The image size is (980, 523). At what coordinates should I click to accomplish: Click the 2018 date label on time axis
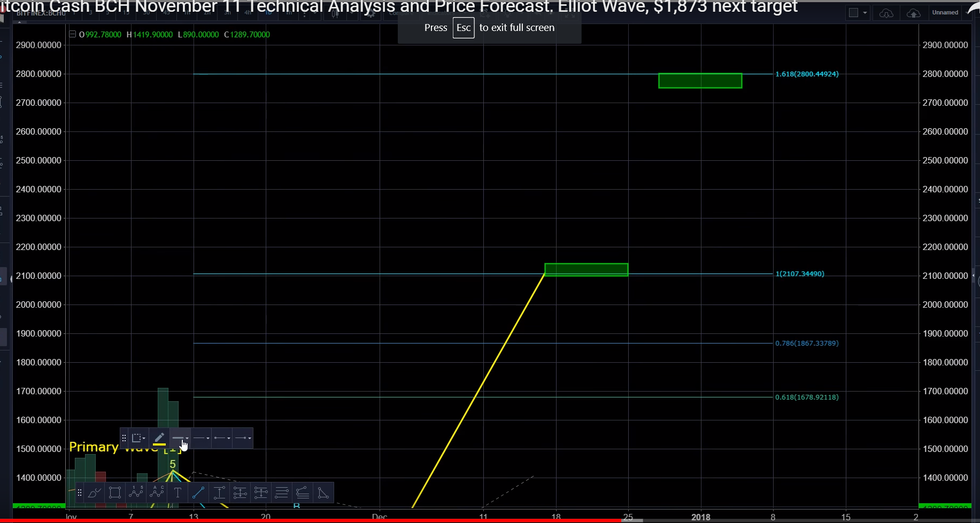pos(701,517)
